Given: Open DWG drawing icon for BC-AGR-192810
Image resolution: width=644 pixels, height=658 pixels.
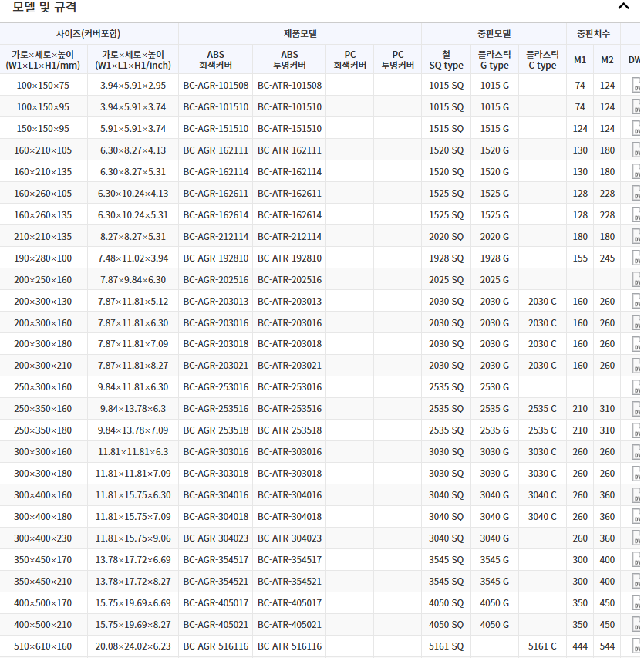Looking at the screenshot, I should click(637, 258).
